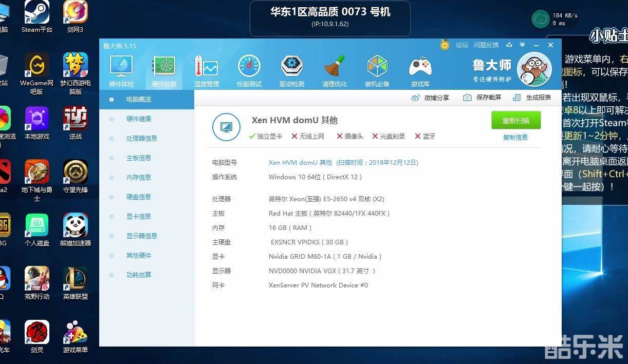Select the 温度管理 temperature management icon
The height and width of the screenshot is (364, 628).
[x=207, y=71]
